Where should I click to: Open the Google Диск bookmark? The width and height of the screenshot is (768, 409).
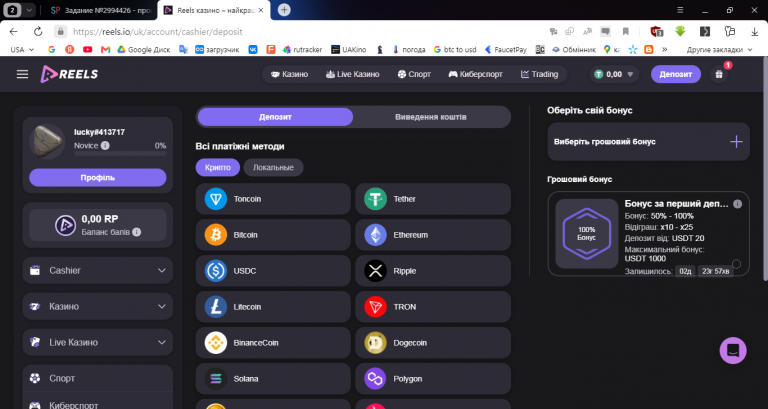click(144, 49)
